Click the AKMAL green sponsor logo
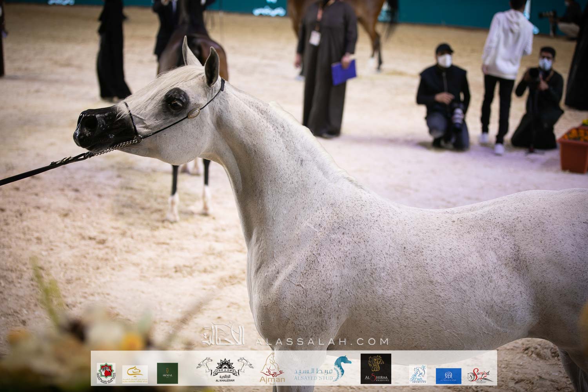Viewport: 588px width, 392px height. coord(167,373)
